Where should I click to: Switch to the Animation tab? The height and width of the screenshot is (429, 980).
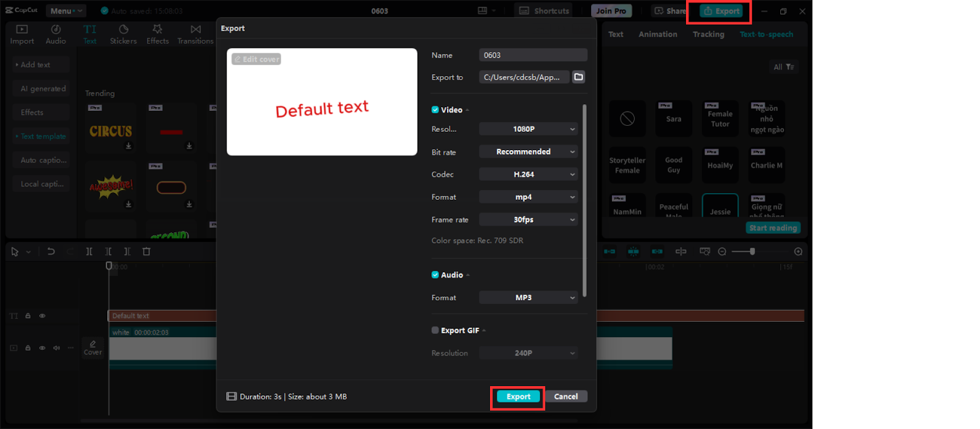click(658, 34)
